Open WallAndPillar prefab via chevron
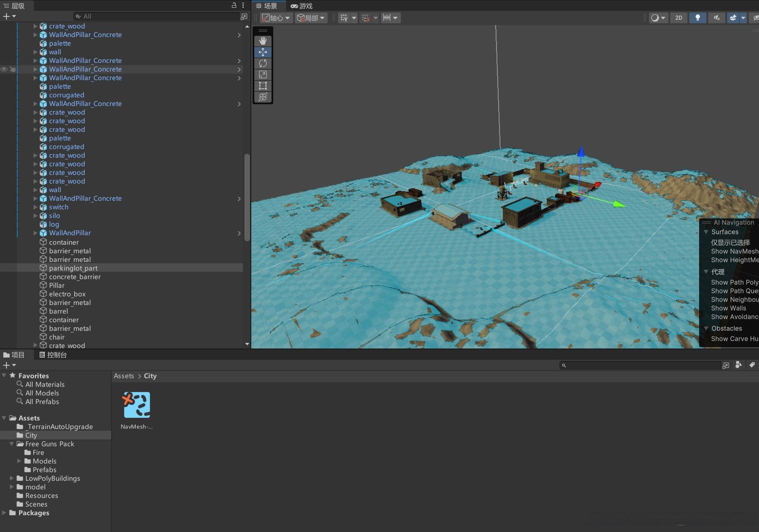Viewport: 759px width, 532px height. [239, 233]
